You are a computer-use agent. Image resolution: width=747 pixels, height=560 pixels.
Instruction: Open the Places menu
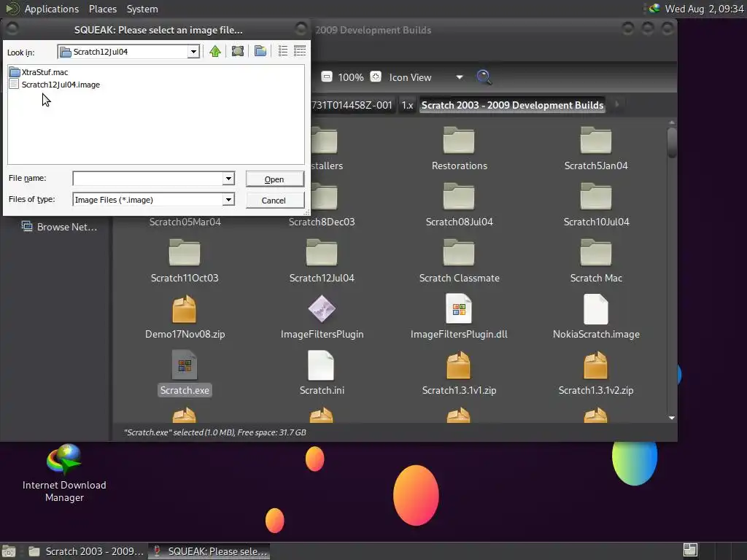[x=102, y=9]
